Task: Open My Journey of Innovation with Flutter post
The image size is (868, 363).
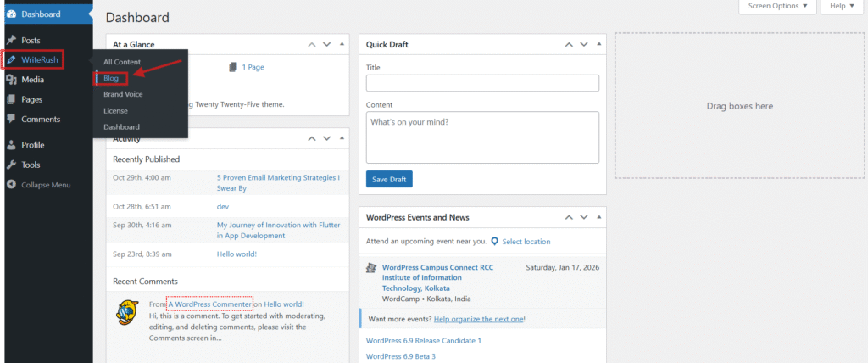Action: pos(278,231)
